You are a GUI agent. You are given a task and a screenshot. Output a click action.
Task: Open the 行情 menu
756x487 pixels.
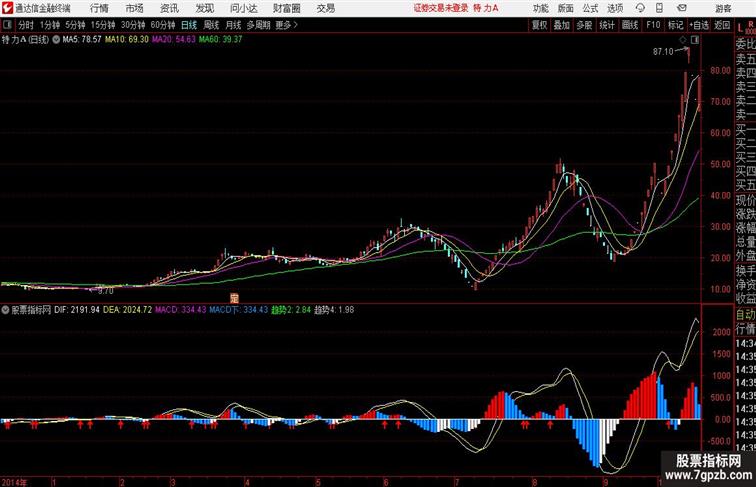99,8
